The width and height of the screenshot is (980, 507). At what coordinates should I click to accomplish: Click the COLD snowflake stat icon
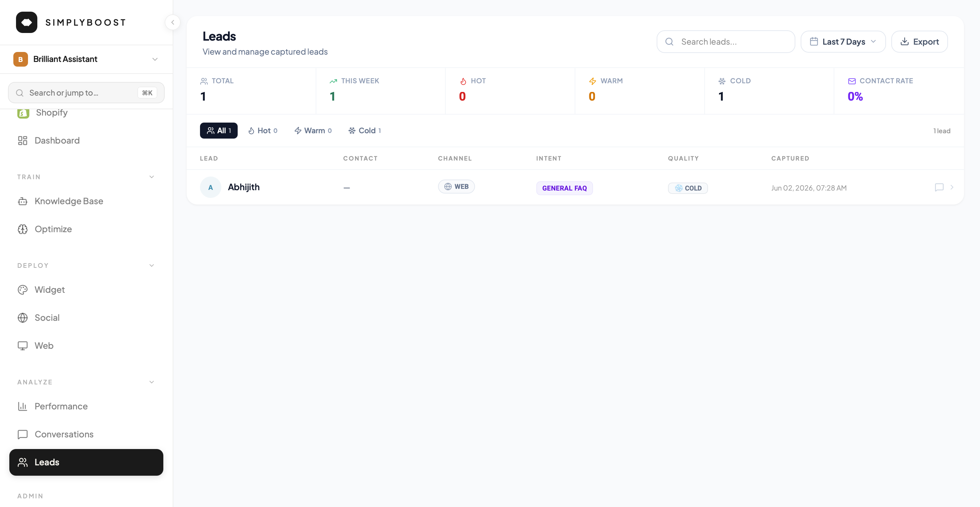(x=722, y=81)
